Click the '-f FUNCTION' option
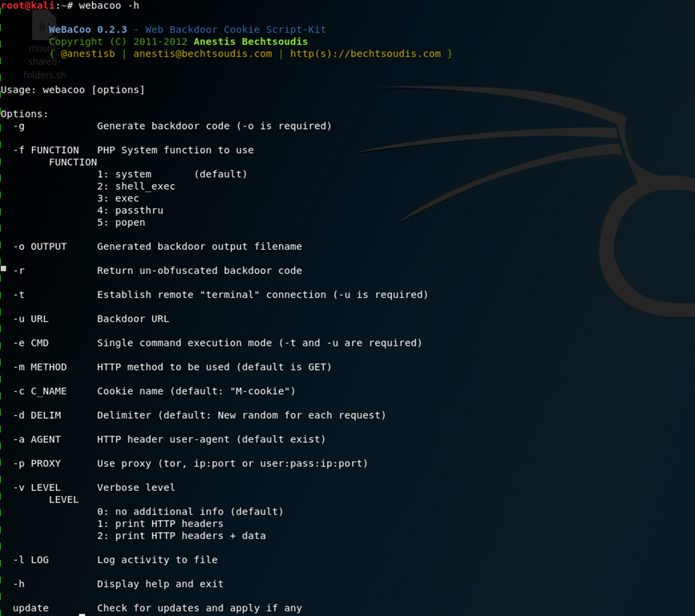This screenshot has width=695, height=616. click(x=46, y=150)
